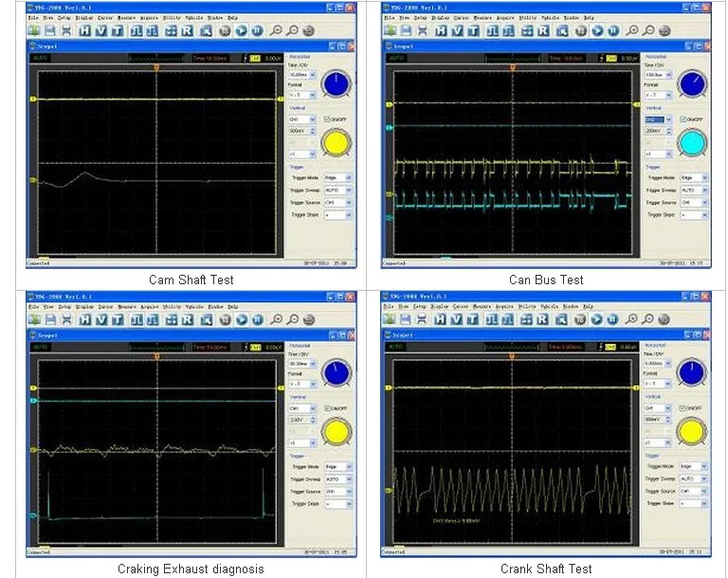Toggle ON/OFF channel checkbox in Craking Exhaust diagnosis window

pos(327,408)
